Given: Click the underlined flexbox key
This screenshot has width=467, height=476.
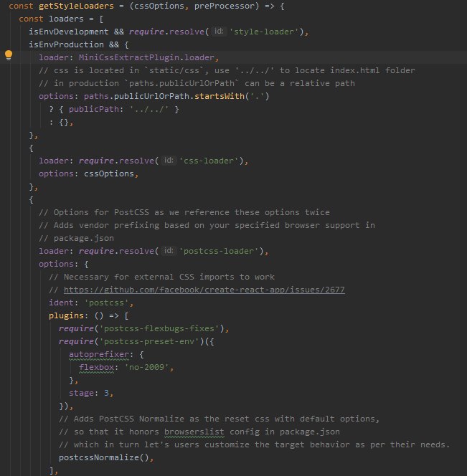Looking at the screenshot, I should click(96, 367).
